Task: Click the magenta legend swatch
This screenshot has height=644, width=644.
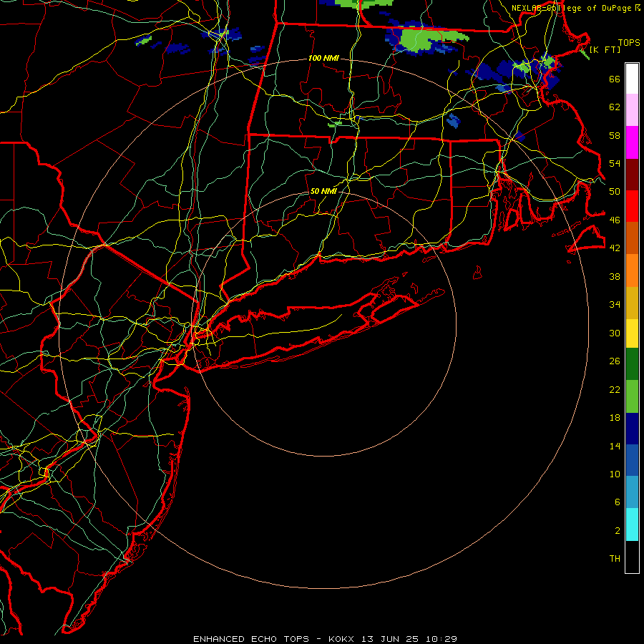Action: pyautogui.click(x=632, y=142)
